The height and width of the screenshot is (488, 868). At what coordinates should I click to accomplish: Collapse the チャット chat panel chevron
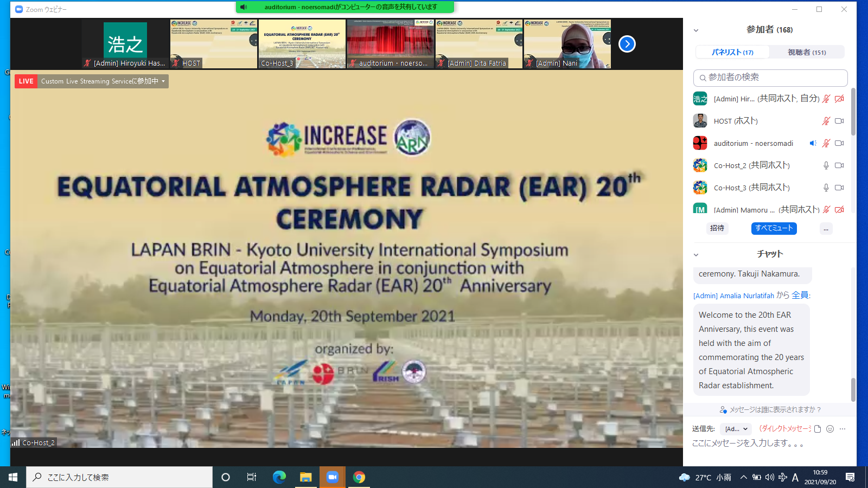(696, 255)
